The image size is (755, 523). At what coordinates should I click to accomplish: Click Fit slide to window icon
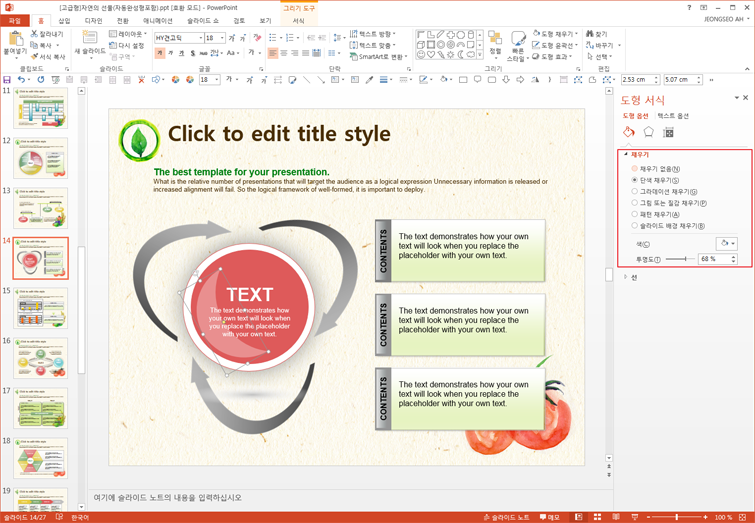pyautogui.click(x=742, y=517)
